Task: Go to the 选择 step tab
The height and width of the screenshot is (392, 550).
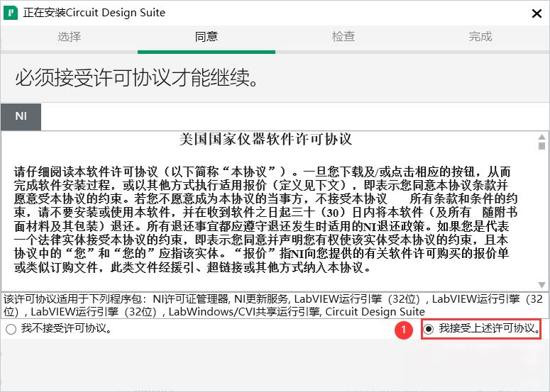Action: click(x=69, y=36)
